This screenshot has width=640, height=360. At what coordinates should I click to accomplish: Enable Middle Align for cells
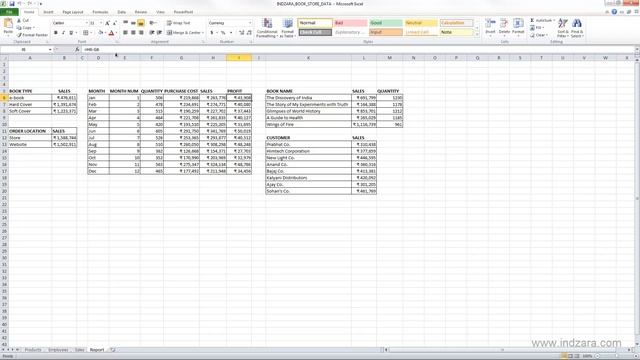133,23
